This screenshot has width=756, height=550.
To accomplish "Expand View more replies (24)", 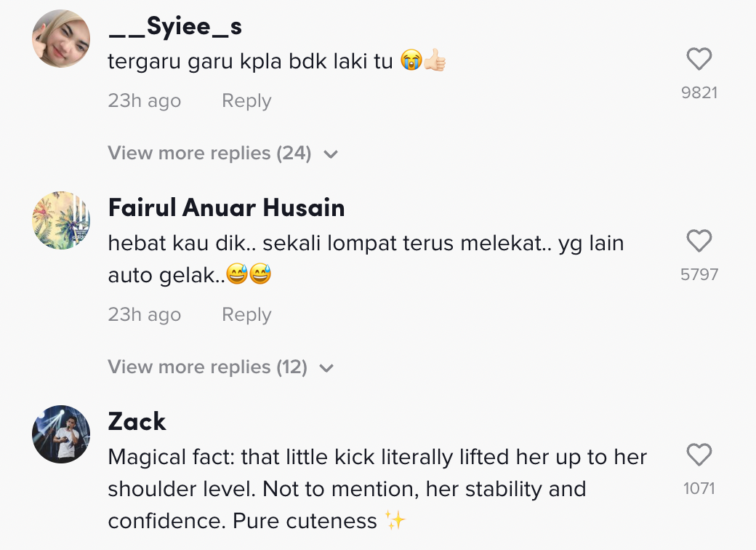I will pos(222,154).
